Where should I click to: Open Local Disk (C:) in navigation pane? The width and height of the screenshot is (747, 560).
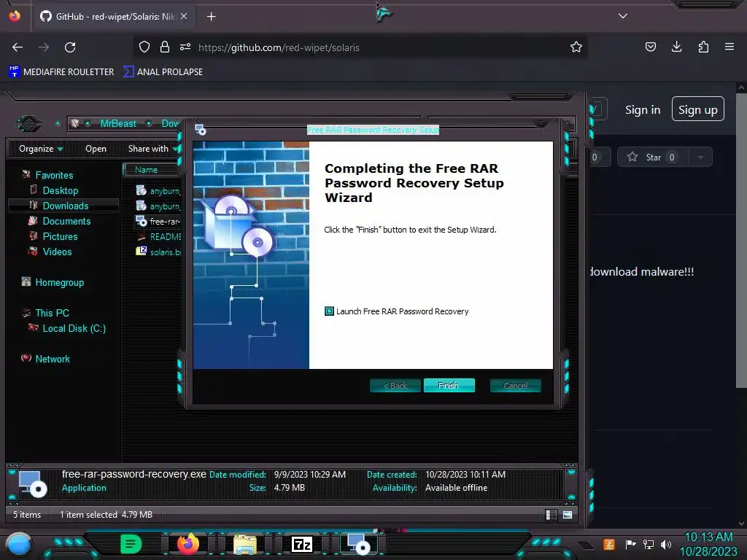tap(74, 328)
